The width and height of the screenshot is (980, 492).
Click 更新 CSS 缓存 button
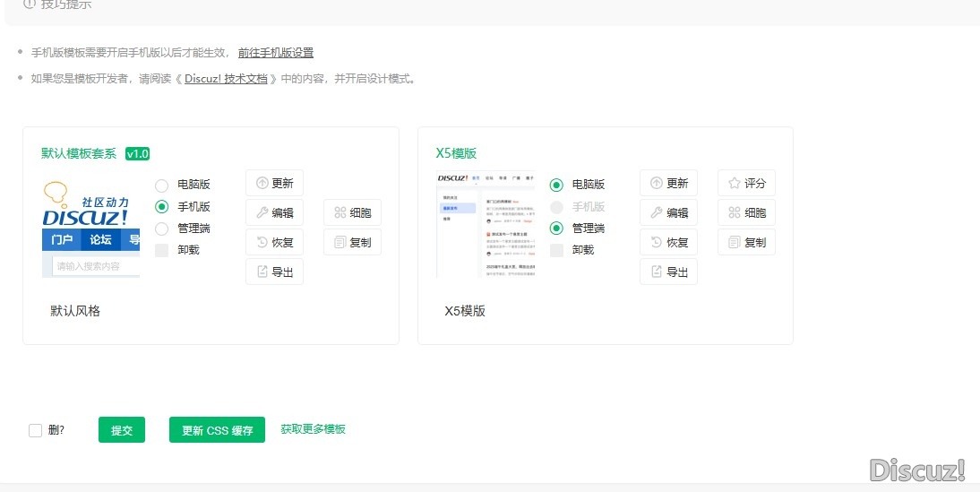[x=217, y=430]
